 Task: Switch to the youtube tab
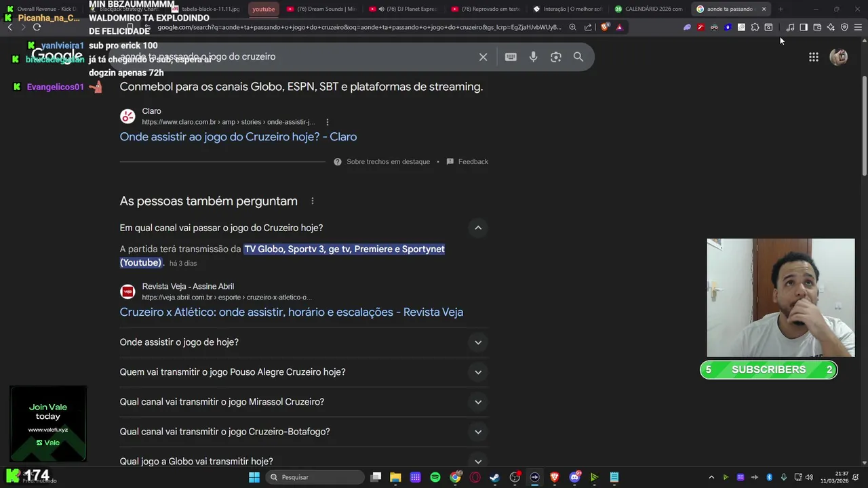(264, 9)
